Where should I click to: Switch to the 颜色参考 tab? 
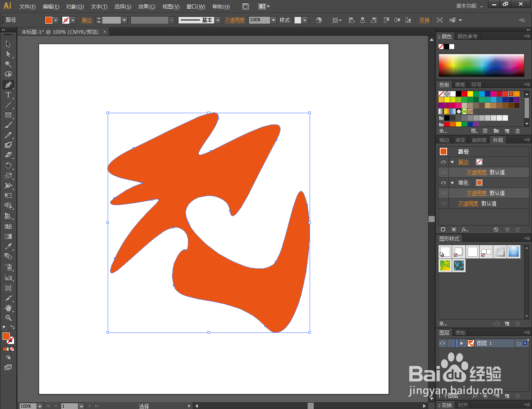pyautogui.click(x=467, y=37)
